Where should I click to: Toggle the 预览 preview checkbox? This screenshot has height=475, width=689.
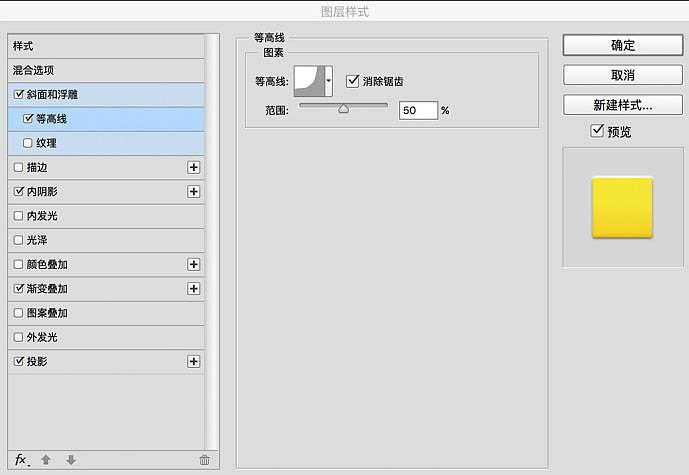coord(597,131)
